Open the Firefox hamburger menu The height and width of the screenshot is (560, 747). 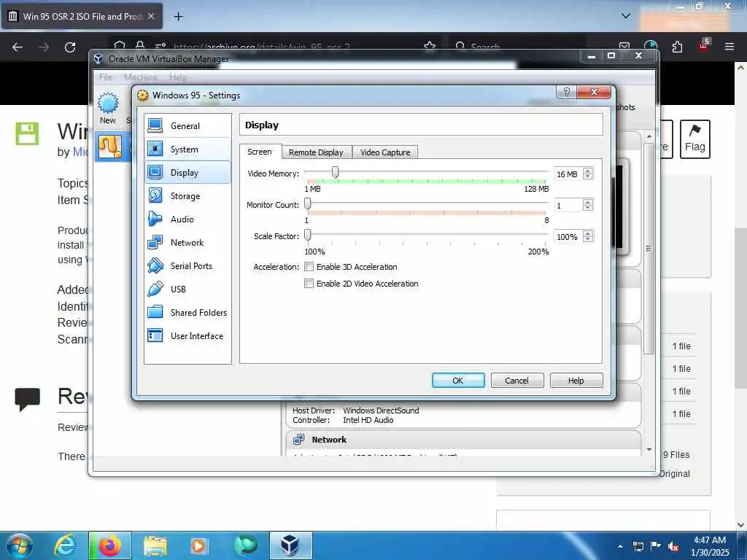(729, 47)
